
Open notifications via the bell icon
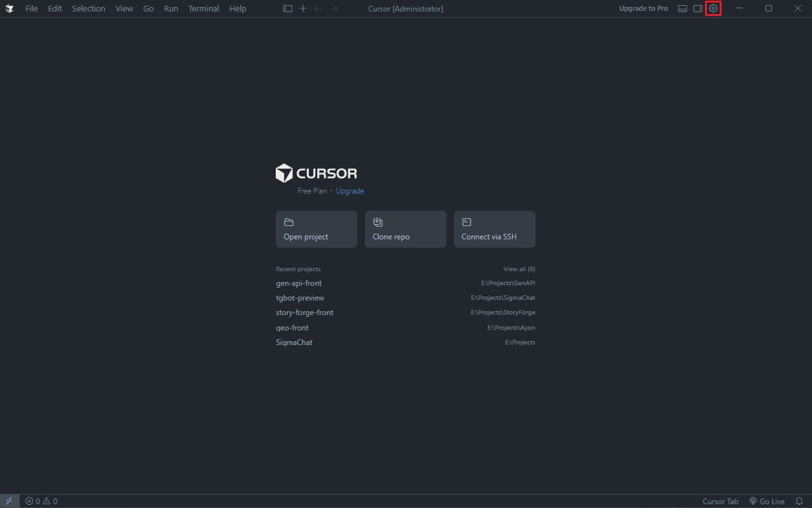point(799,501)
